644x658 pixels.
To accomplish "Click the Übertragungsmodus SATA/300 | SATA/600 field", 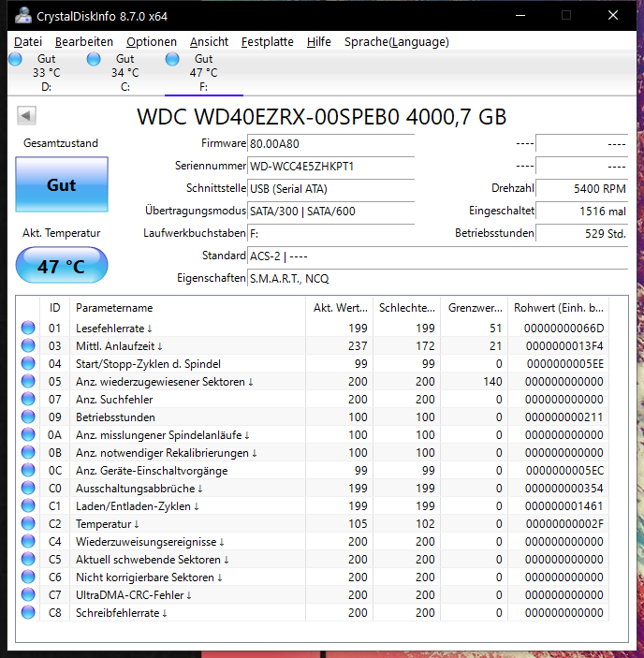I will click(x=331, y=212).
